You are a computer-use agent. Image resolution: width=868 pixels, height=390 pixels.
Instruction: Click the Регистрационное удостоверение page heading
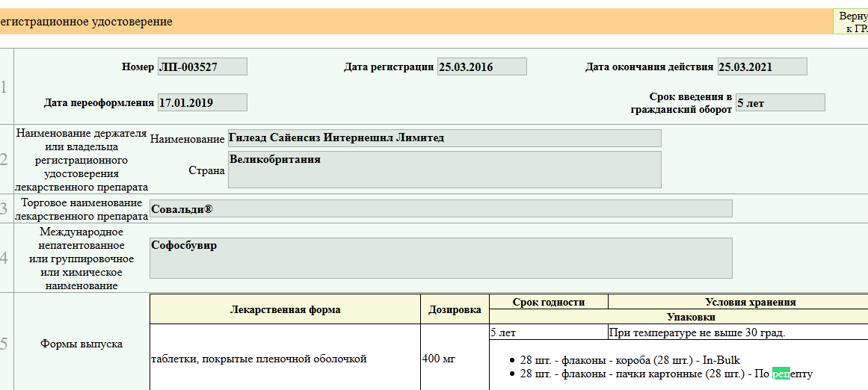pos(87,22)
